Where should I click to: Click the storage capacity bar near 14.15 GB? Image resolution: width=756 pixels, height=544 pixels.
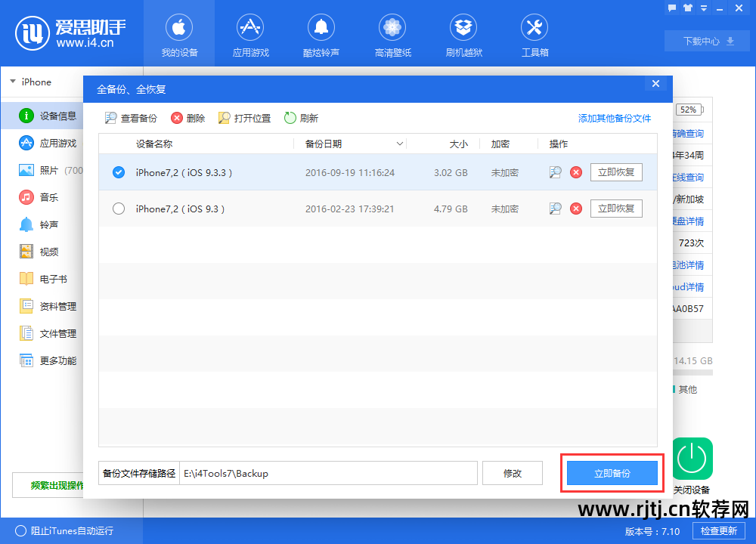(x=693, y=372)
